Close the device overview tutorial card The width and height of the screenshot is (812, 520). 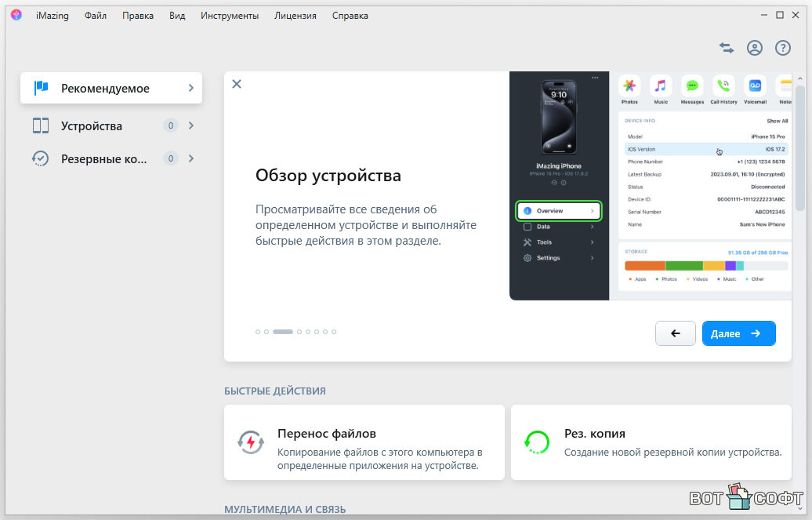point(237,84)
